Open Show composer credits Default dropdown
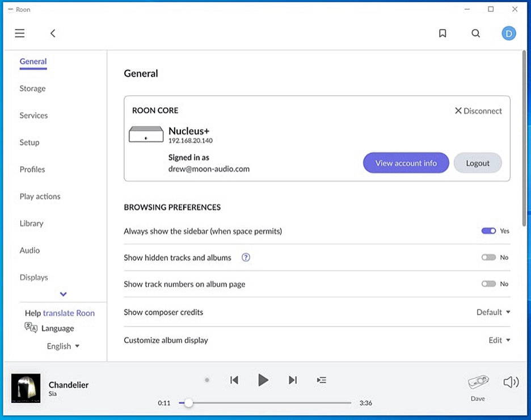531x420 pixels. coord(493,312)
